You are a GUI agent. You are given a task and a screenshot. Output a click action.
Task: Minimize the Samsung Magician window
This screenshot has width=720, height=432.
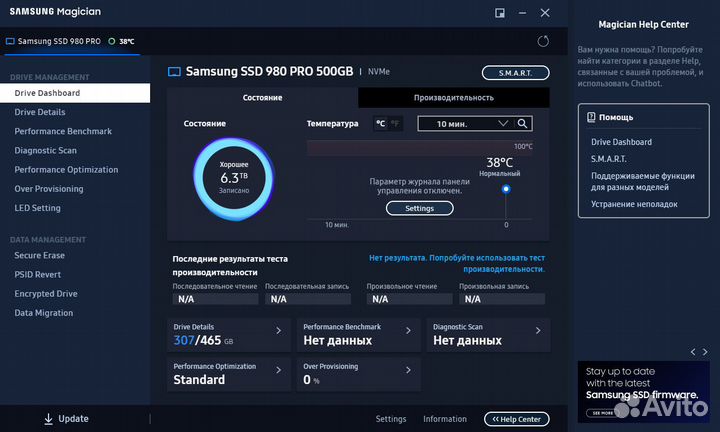523,13
